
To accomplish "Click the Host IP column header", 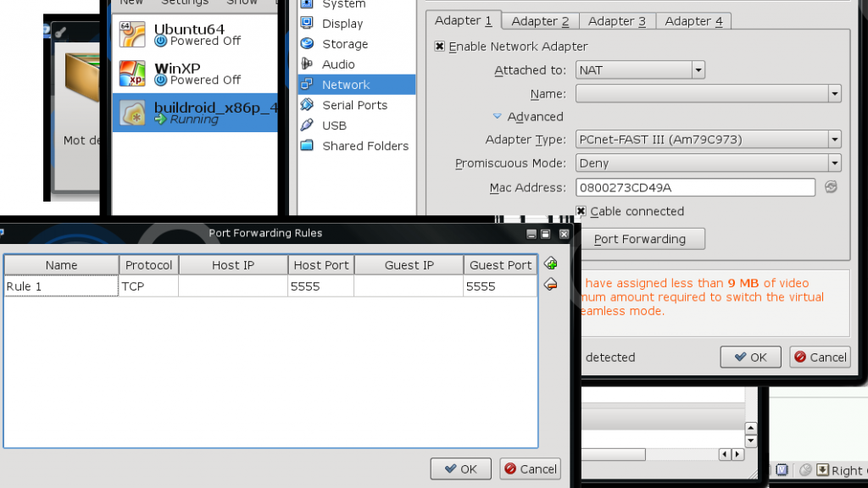I will click(x=233, y=265).
